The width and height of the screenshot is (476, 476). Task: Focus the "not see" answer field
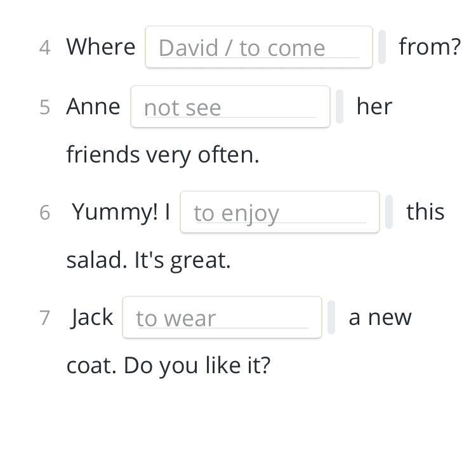tap(230, 107)
